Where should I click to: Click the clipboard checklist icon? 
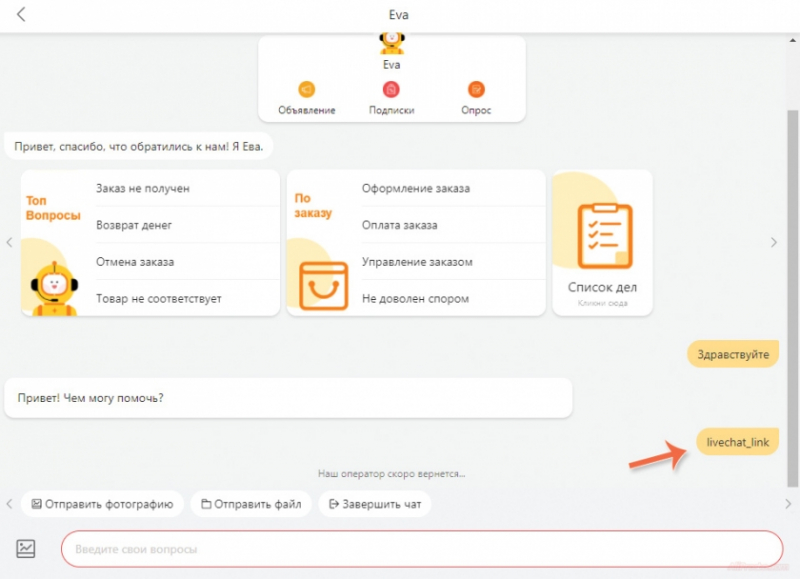coord(605,236)
